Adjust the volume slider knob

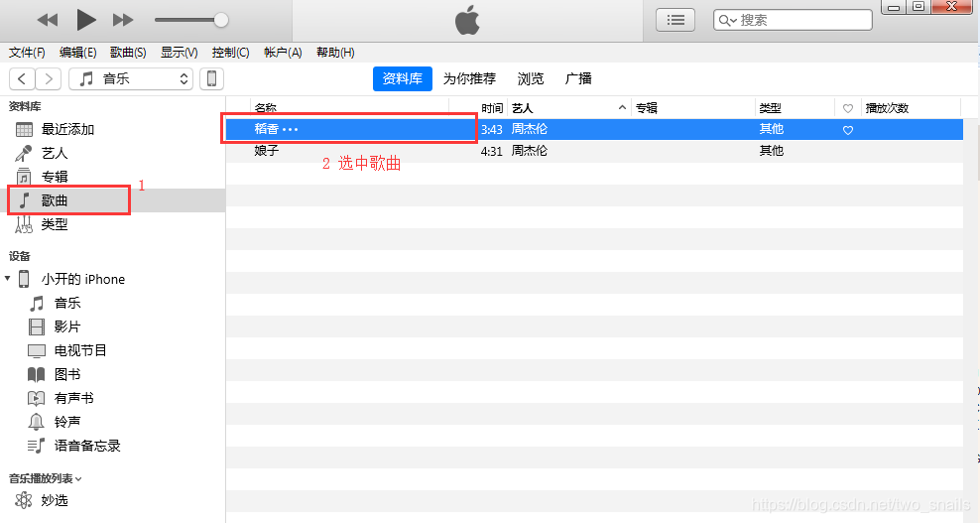(220, 20)
